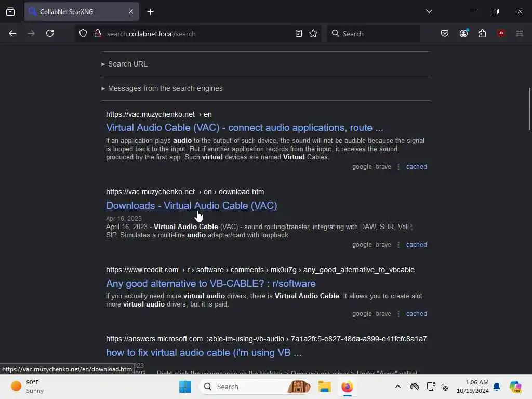Click vac.muzychenko.net › en URL text

pos(159,115)
